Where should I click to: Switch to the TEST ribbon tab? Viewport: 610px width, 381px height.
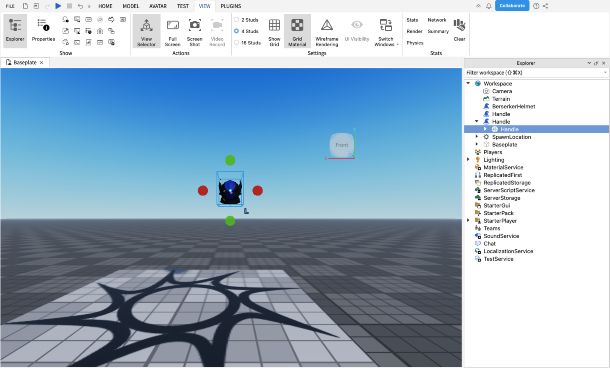point(183,6)
